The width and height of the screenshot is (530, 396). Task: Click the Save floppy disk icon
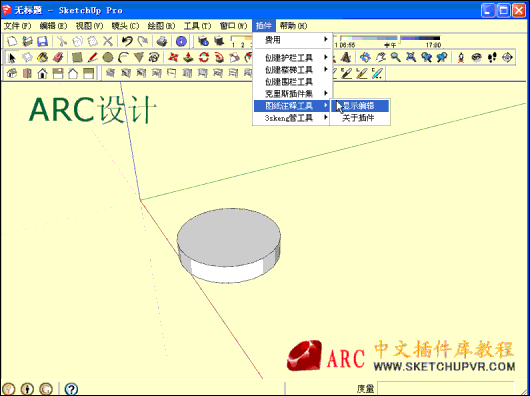pos(43,42)
